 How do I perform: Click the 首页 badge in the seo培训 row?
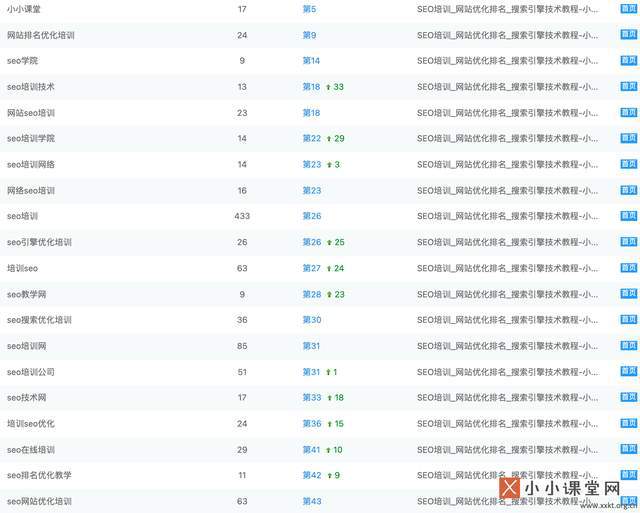(x=628, y=216)
